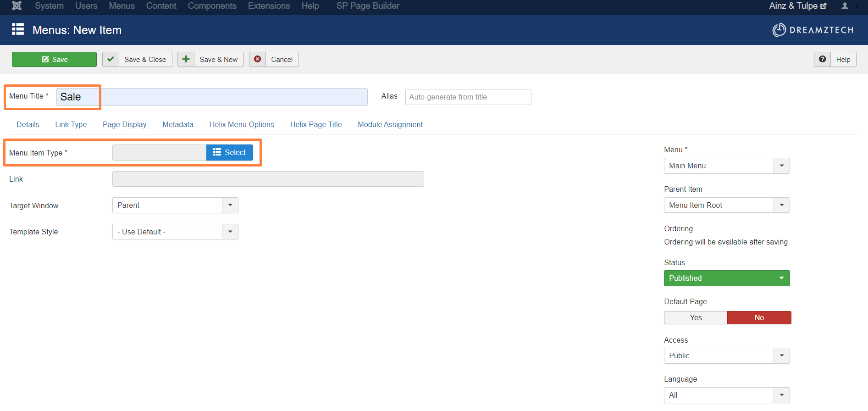Click the Save & New button
The width and height of the screenshot is (868, 411).
pos(210,60)
